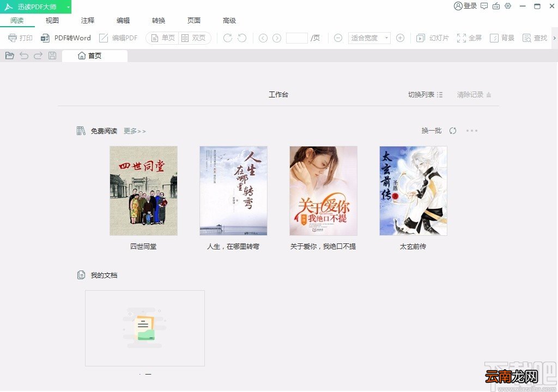Open the 转换 tab
Image resolution: width=558 pixels, height=392 pixels.
click(x=159, y=21)
